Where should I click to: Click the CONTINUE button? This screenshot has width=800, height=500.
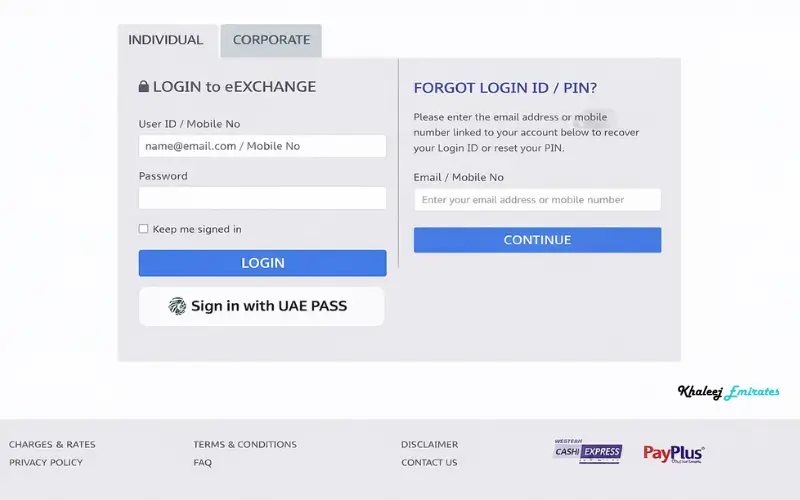537,240
